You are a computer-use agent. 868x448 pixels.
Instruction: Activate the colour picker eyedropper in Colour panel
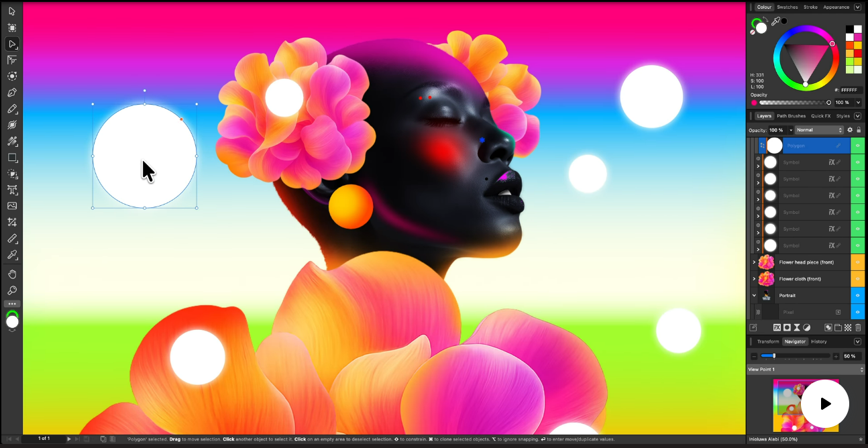pos(775,21)
